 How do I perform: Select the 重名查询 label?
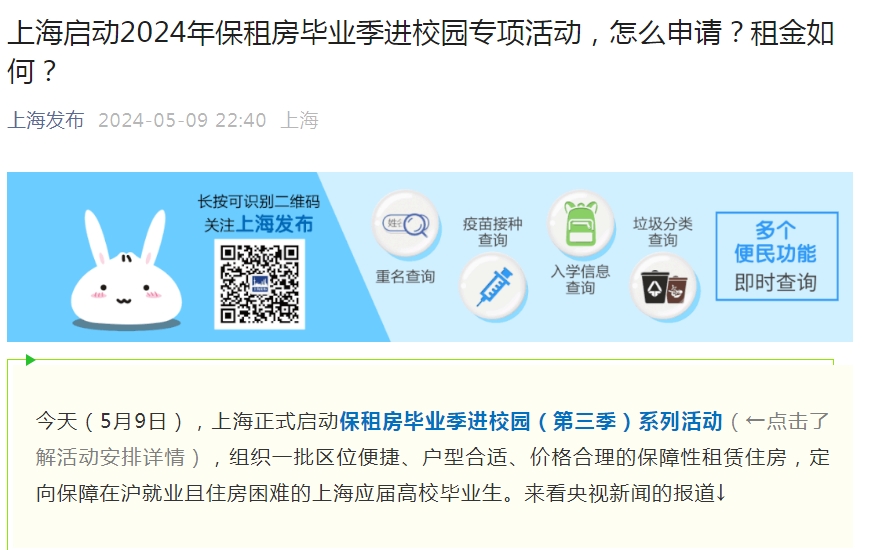(405, 276)
